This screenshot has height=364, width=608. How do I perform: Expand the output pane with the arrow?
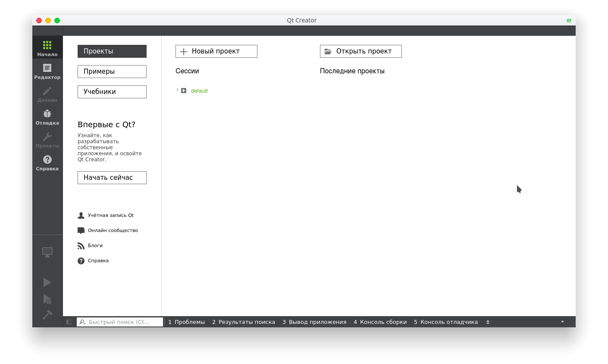pyautogui.click(x=562, y=322)
